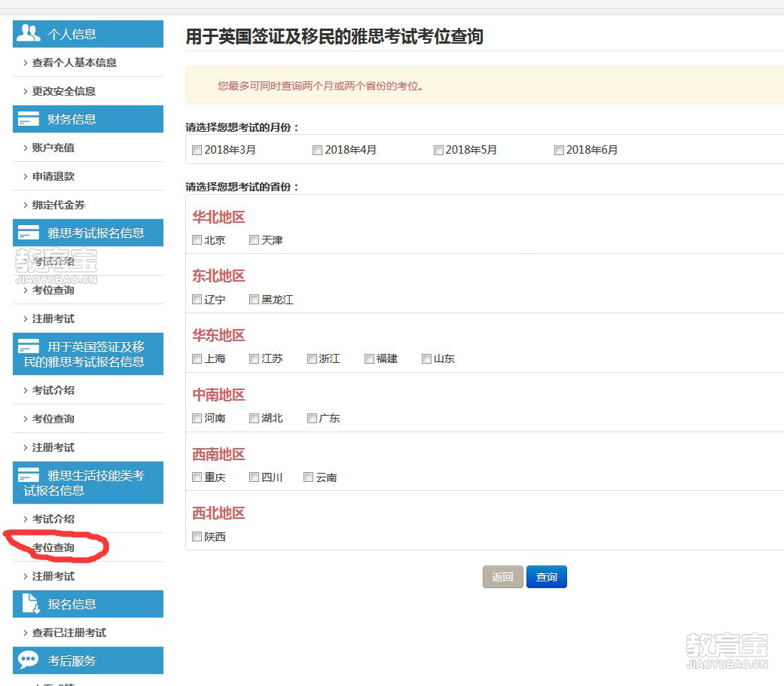Open 注册考试 under 雅思考试报名信息
784x686 pixels.
coord(53,319)
